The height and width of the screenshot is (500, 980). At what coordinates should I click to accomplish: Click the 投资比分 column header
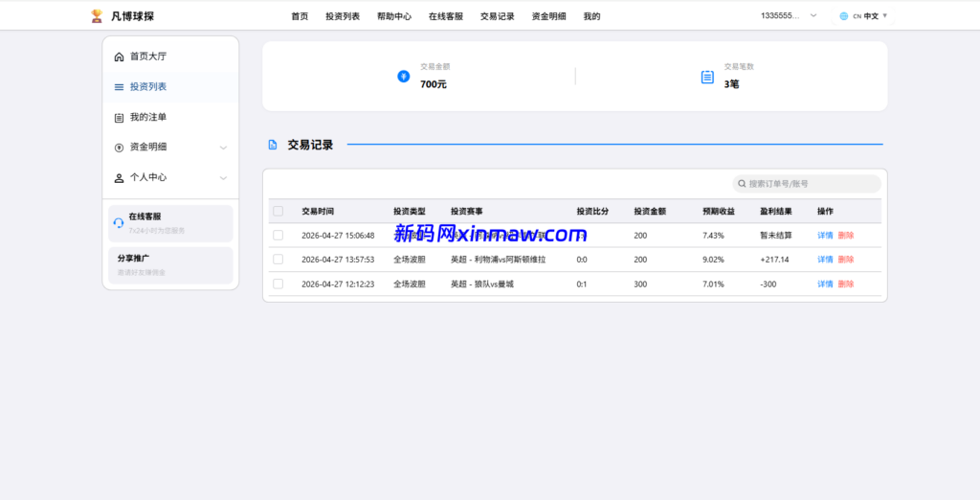[x=592, y=212]
